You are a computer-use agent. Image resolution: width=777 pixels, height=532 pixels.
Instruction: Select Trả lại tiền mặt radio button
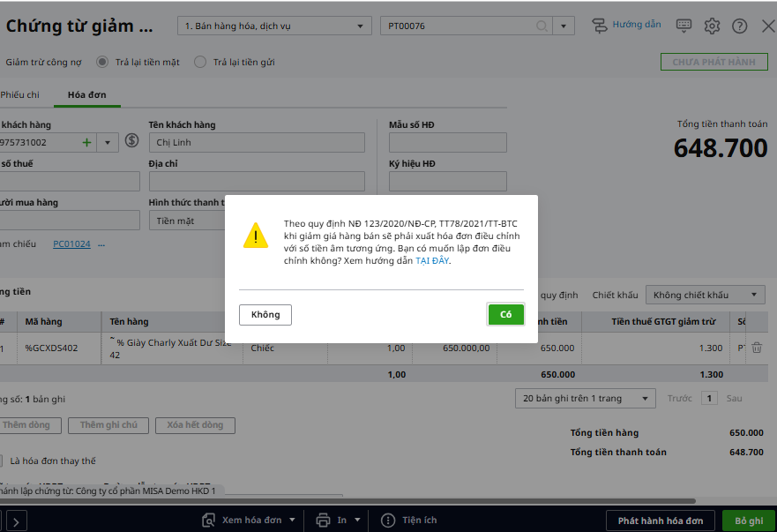tap(102, 62)
